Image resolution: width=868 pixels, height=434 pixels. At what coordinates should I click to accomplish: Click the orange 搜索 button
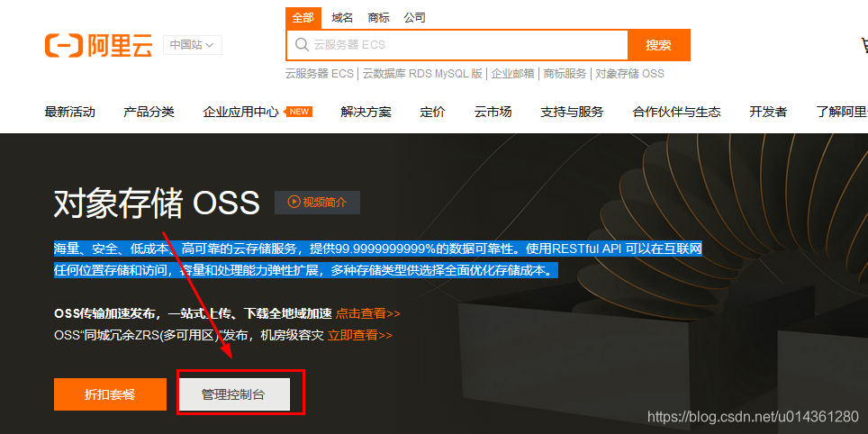[659, 45]
